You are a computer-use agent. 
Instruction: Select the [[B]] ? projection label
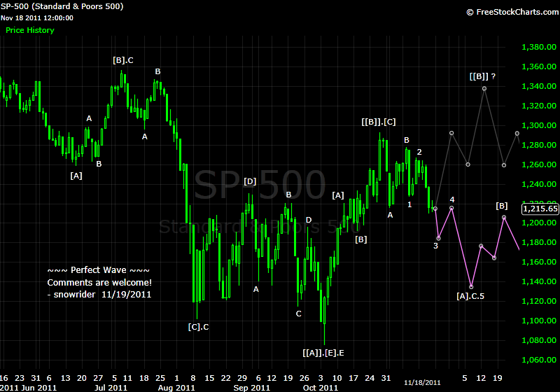(x=482, y=76)
